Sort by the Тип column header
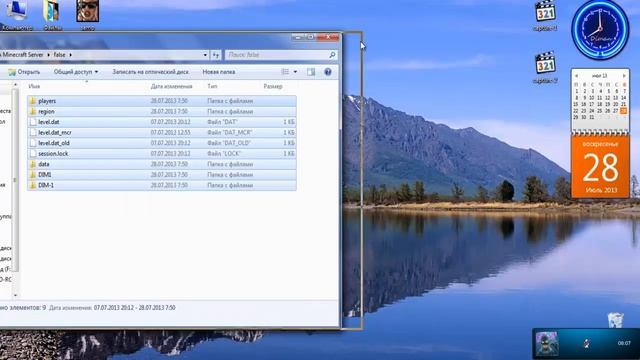The height and width of the screenshot is (360, 640). (212, 87)
